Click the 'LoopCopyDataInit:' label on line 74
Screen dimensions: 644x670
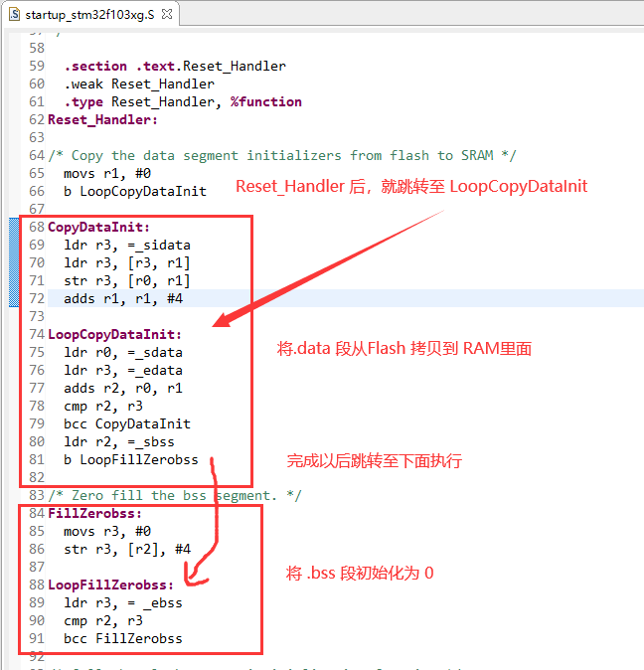click(x=114, y=335)
